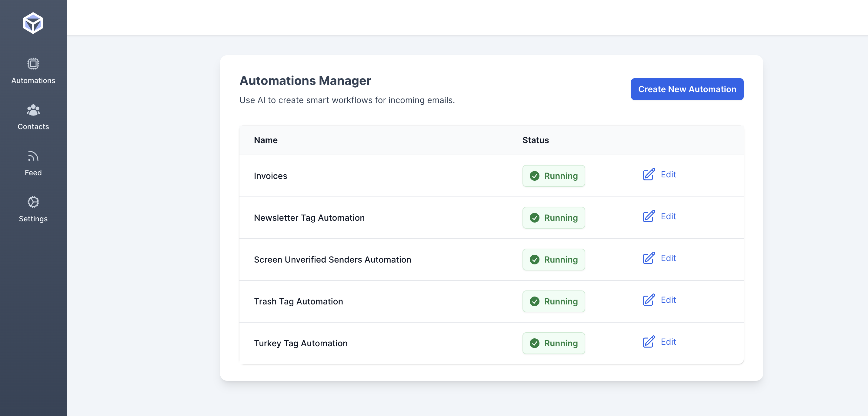Click the Name column header to sort
Screen dimensions: 868x416
266,140
